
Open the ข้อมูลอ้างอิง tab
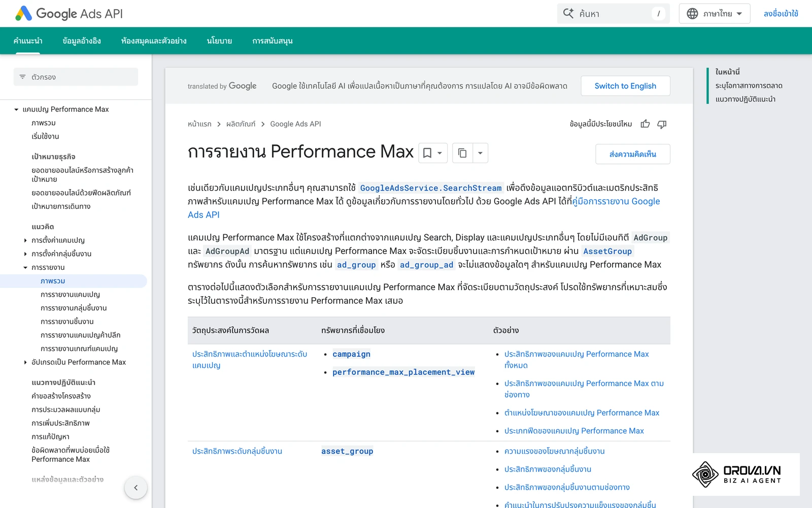pos(82,41)
